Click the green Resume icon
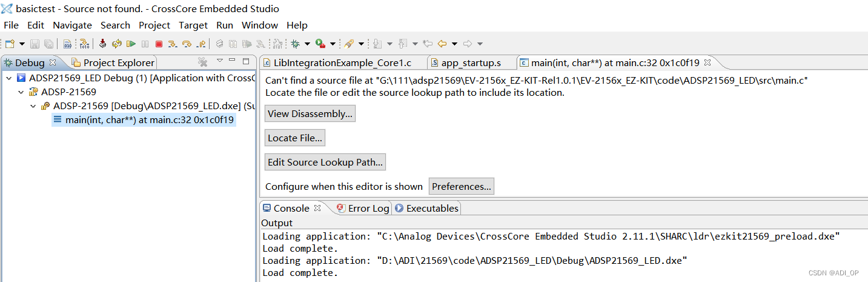Viewport: 868px width, 282px height. (131, 44)
